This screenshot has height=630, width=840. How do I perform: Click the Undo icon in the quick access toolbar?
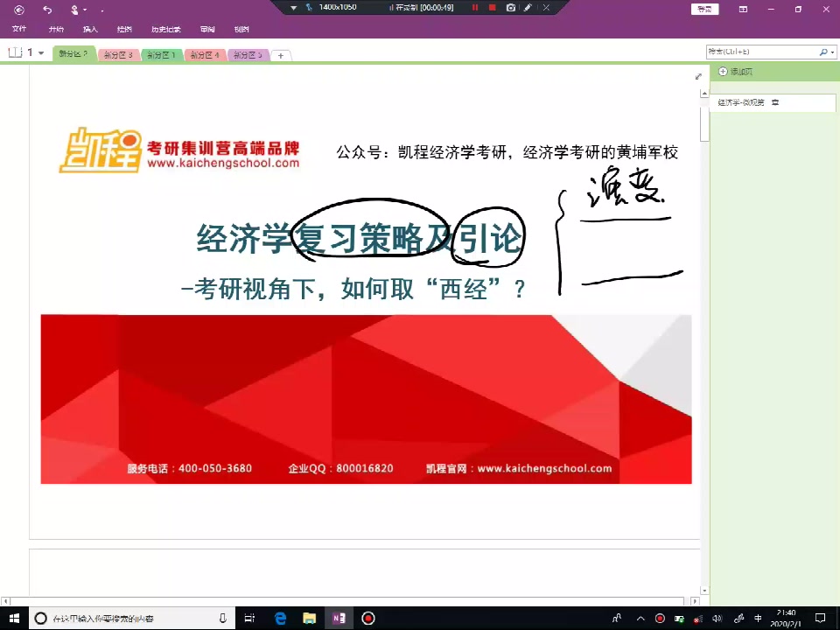coord(47,9)
